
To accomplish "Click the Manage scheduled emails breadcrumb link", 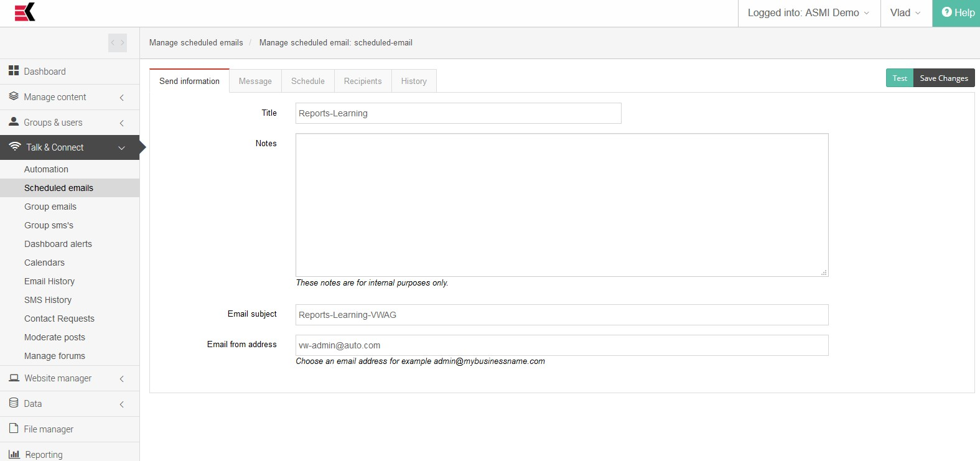I will point(196,42).
